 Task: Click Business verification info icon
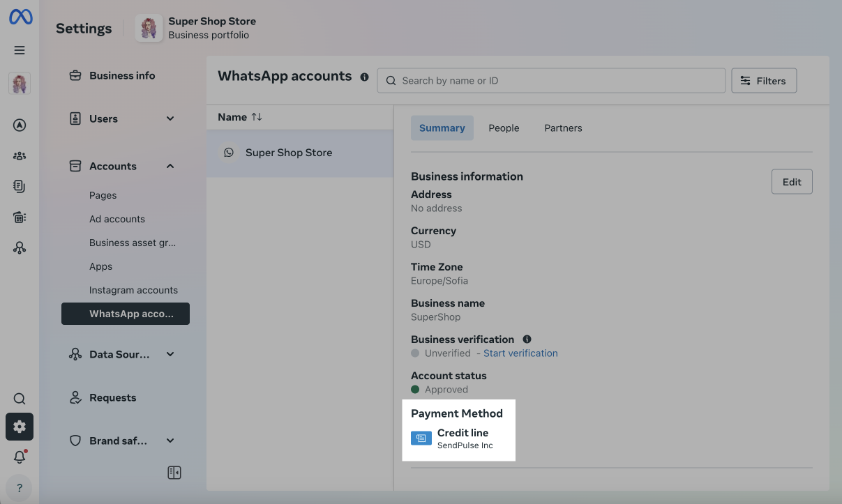click(x=527, y=339)
